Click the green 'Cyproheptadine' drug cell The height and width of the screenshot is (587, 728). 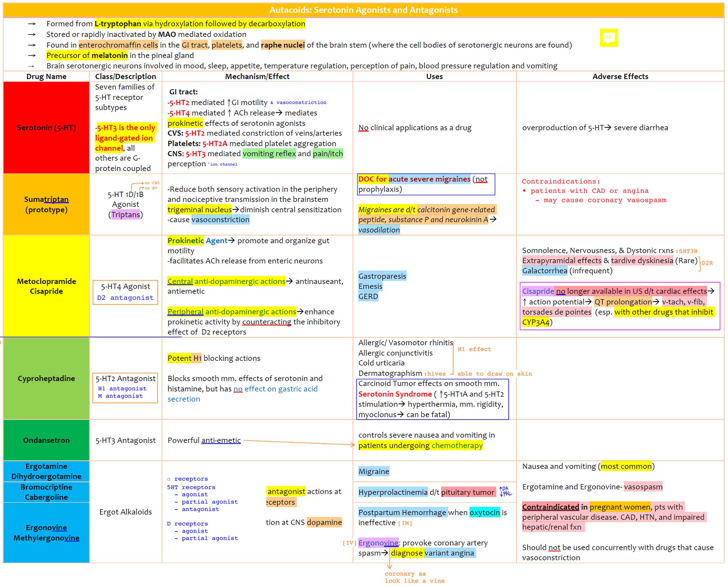46,378
